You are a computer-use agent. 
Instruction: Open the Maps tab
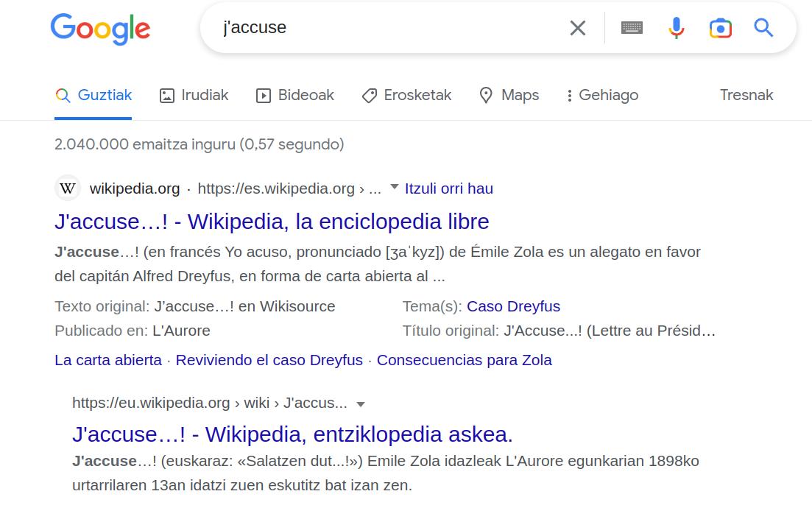509,95
